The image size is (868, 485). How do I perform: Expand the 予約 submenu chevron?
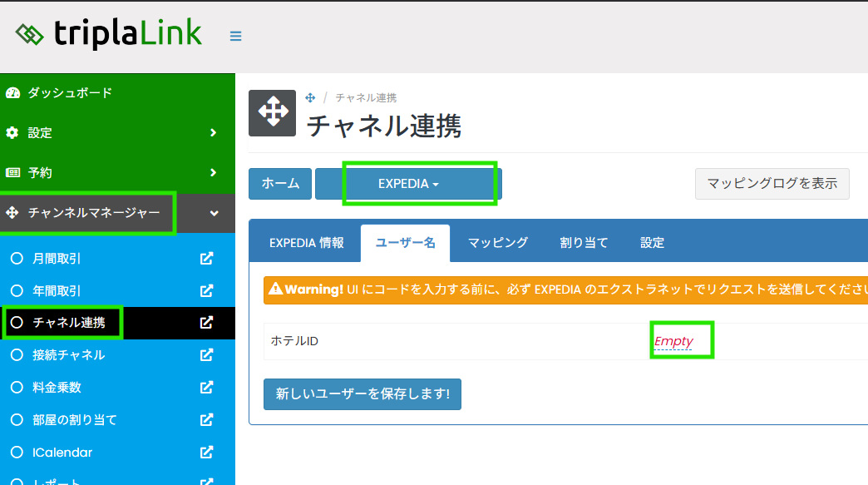coord(213,173)
